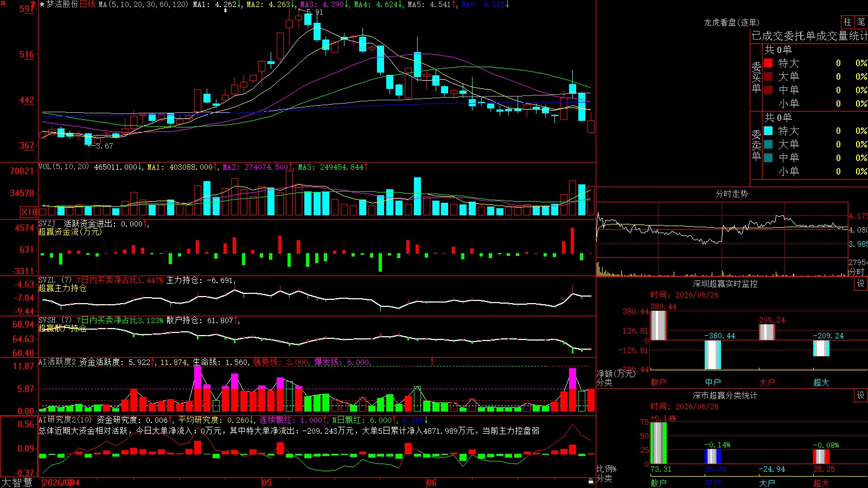Click the SVZJ indicator name
The width and height of the screenshot is (868, 488).
47,223
